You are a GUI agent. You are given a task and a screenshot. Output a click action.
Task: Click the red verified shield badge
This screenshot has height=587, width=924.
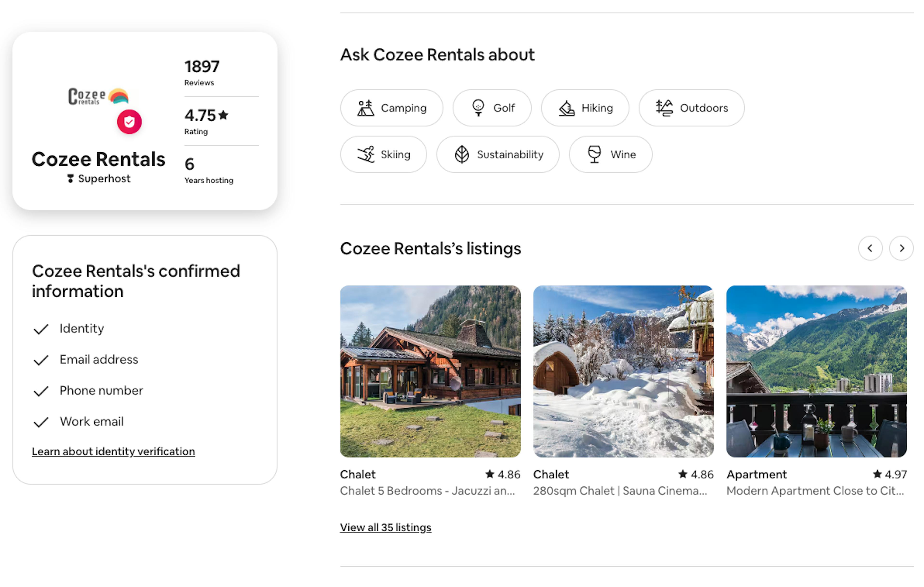pos(129,122)
